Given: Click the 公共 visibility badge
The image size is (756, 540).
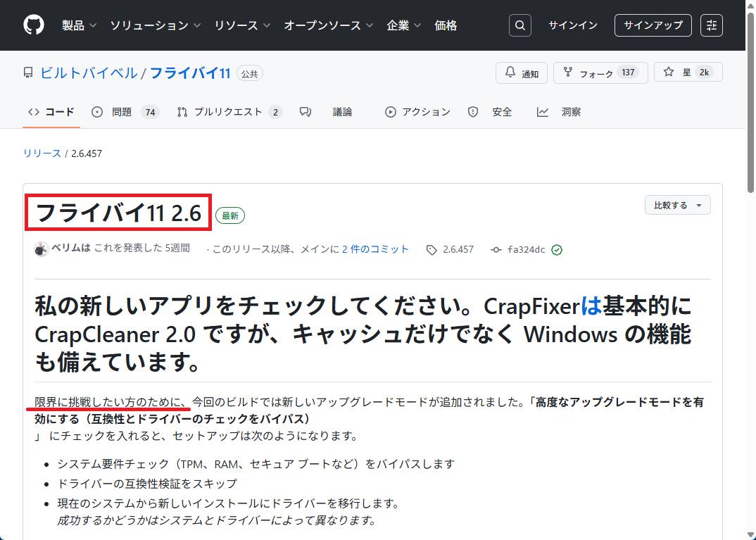Looking at the screenshot, I should point(250,74).
